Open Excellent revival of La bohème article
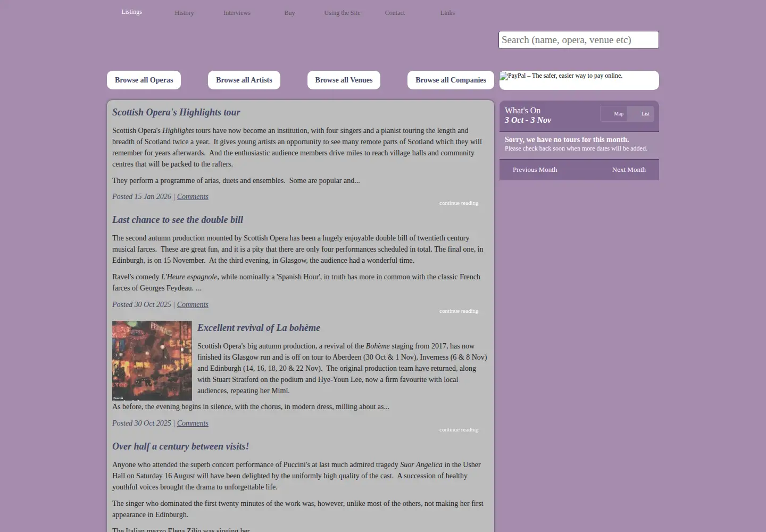The image size is (766, 532). click(259, 328)
